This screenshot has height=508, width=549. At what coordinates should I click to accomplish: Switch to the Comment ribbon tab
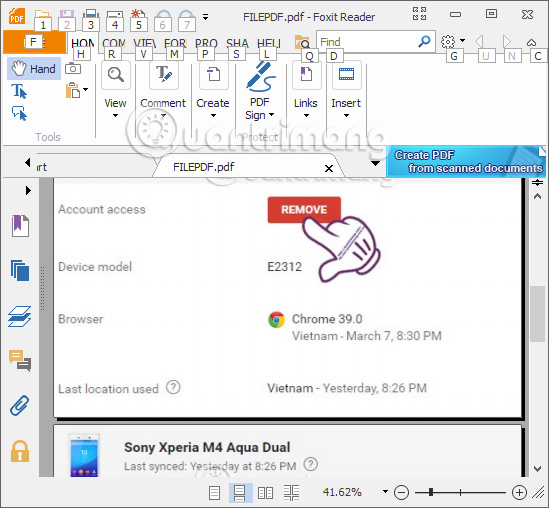coord(114,43)
